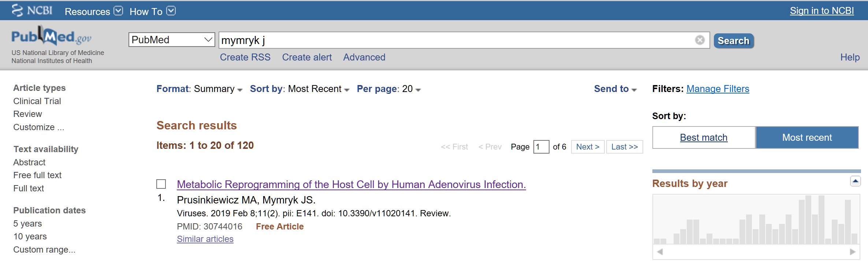Switch sort to Best match
This screenshot has width=868, height=261.
(704, 137)
